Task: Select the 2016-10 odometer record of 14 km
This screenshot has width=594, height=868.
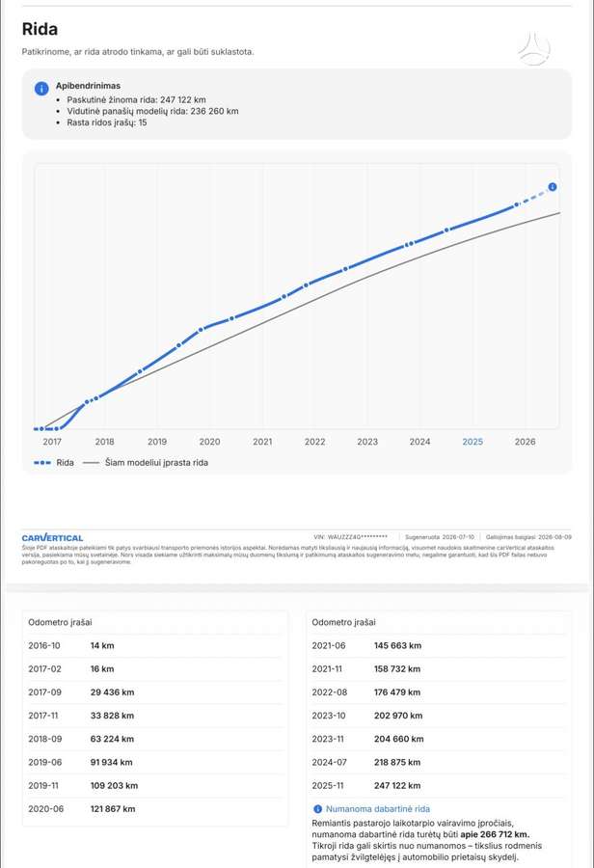Action: [155, 645]
